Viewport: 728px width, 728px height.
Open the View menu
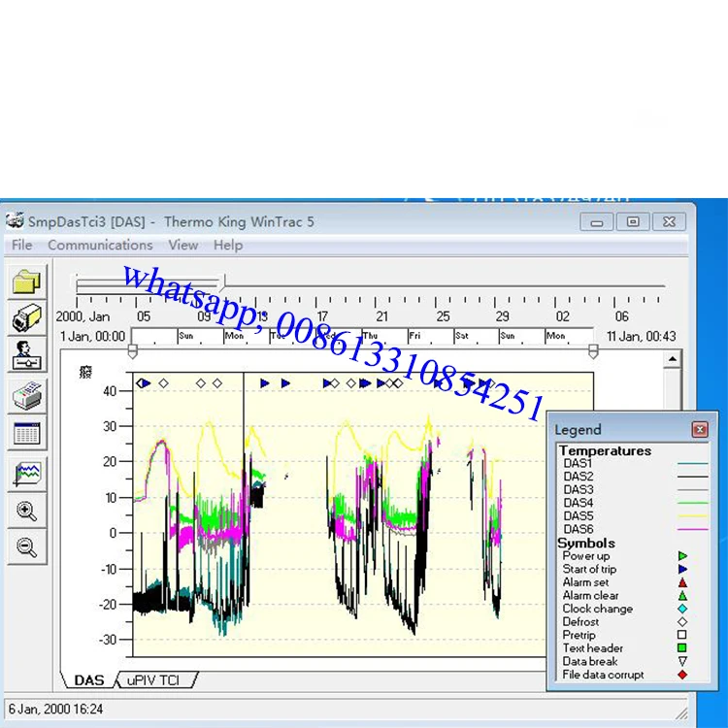tap(182, 246)
